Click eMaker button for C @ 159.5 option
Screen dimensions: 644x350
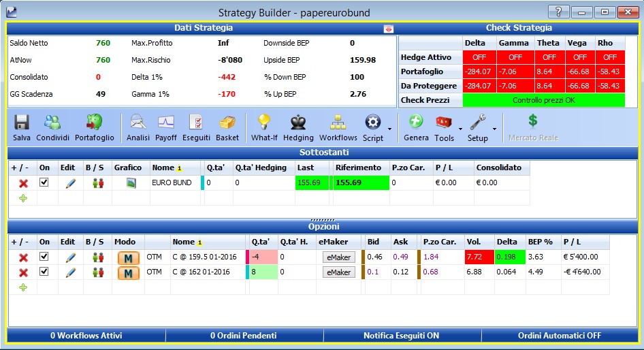[338, 257]
